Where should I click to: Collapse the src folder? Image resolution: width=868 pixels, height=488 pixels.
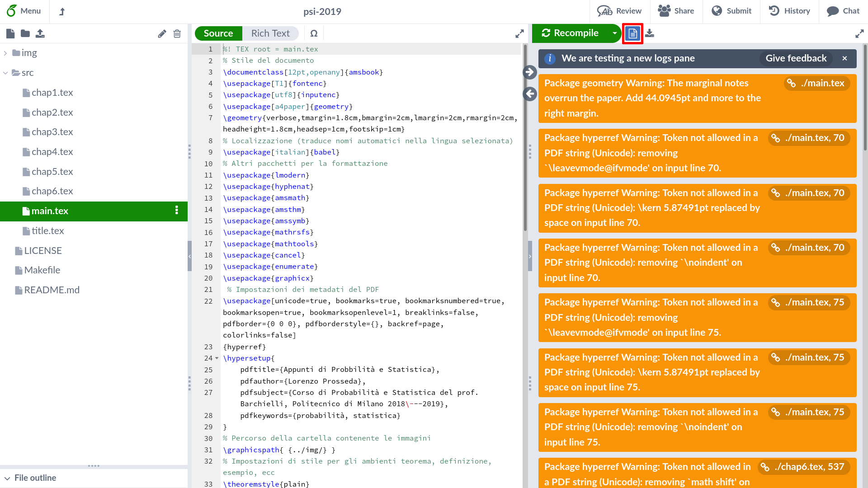(x=6, y=72)
